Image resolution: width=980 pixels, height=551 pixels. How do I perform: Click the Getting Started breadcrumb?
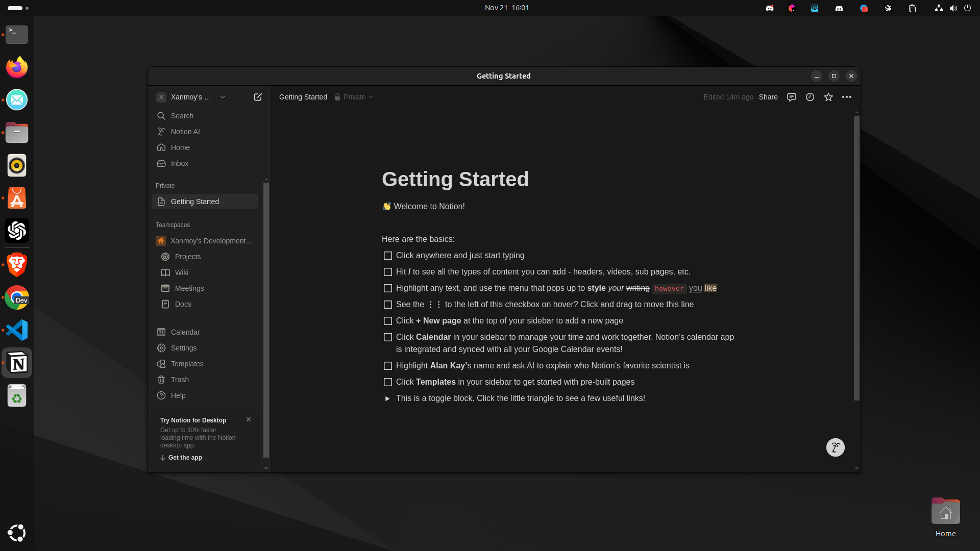pos(303,97)
